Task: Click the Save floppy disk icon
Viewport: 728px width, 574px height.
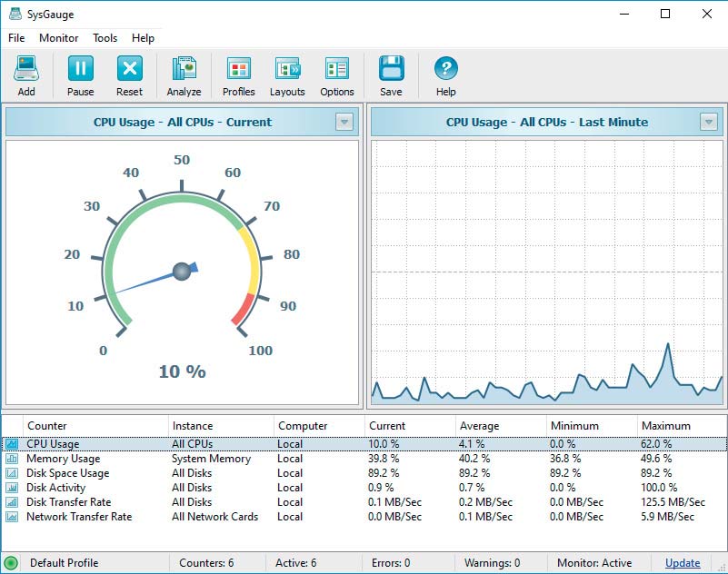Action: 391,69
